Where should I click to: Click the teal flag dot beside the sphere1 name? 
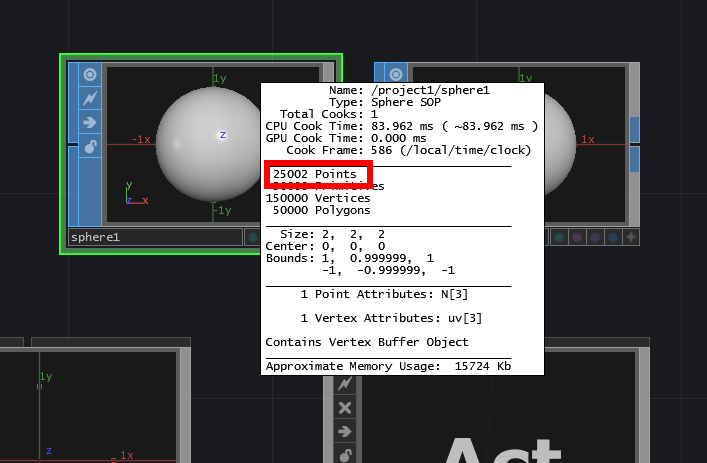253,237
